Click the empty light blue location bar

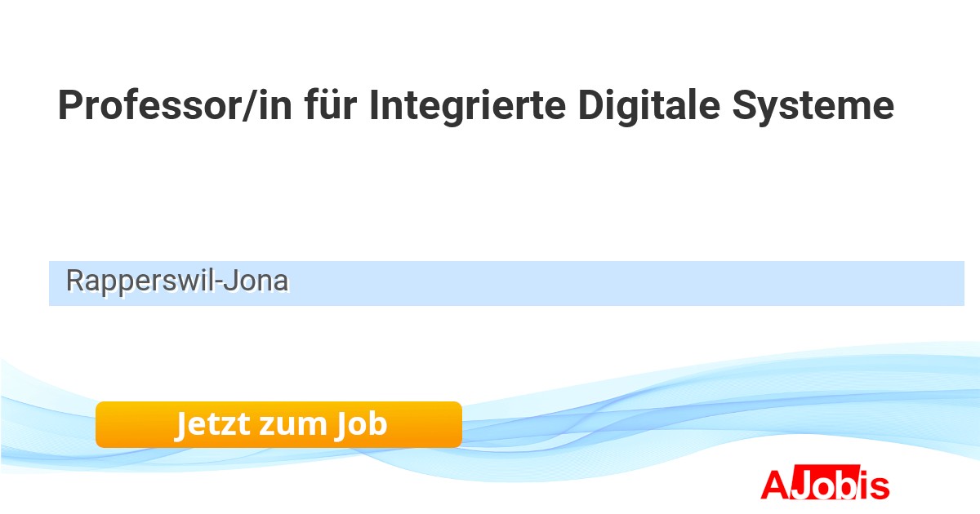(x=621, y=283)
